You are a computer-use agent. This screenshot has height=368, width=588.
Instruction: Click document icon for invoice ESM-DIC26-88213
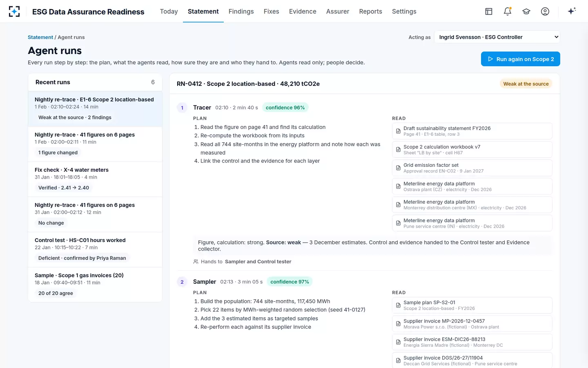(x=398, y=342)
